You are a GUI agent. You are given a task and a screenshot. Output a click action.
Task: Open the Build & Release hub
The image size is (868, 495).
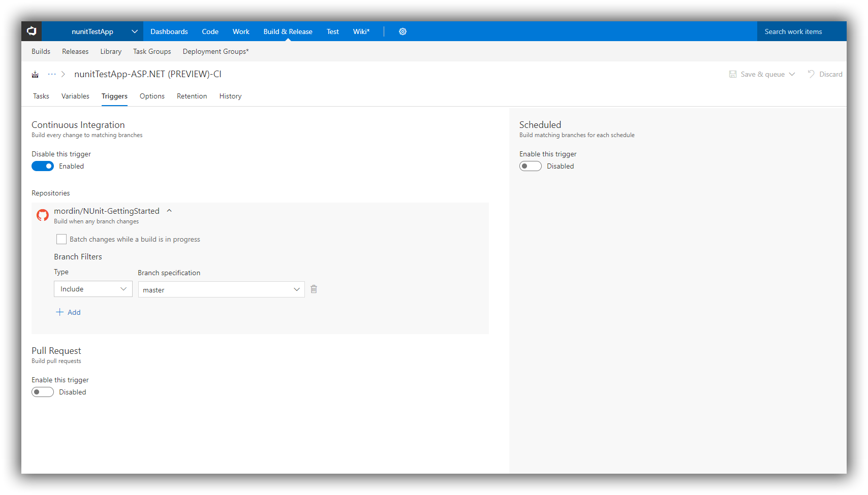click(x=288, y=31)
